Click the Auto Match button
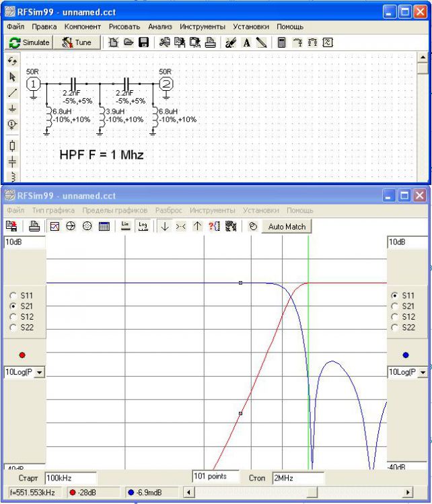Image resolution: width=432 pixels, height=504 pixels. [x=287, y=227]
